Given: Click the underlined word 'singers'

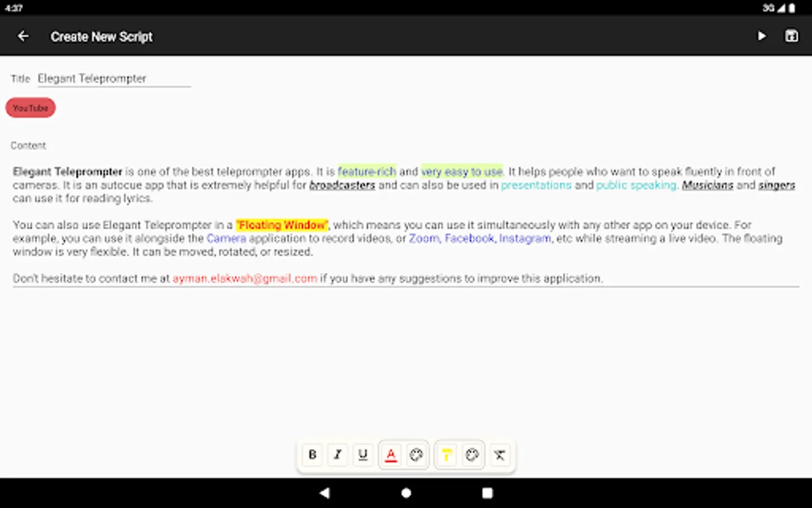Looking at the screenshot, I should point(776,185).
